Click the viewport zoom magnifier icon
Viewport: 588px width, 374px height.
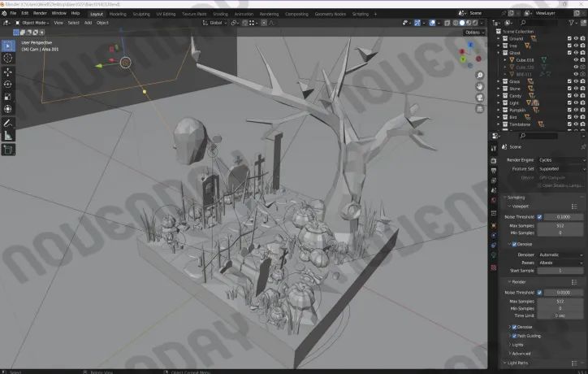coord(480,76)
